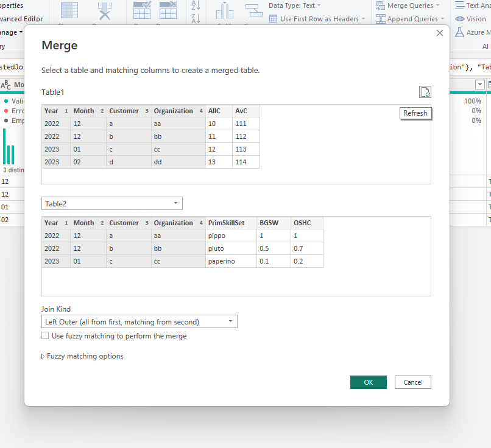The width and height of the screenshot is (491, 448).
Task: Confirm merge with OK button
Action: (368, 382)
